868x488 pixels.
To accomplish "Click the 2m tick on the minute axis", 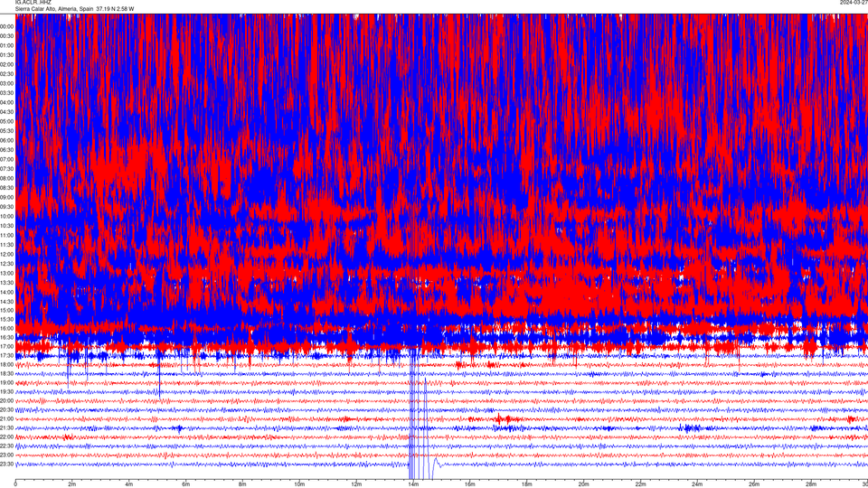I will 72,484.
